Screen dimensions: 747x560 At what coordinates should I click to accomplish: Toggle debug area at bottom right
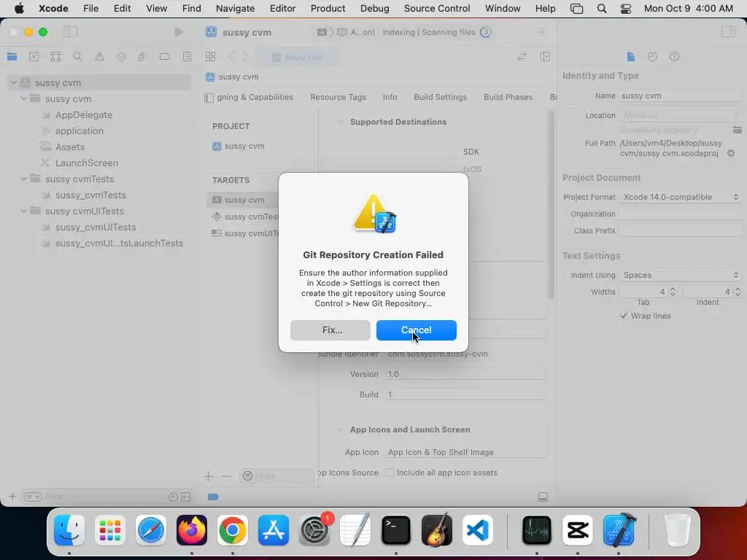pos(543,497)
